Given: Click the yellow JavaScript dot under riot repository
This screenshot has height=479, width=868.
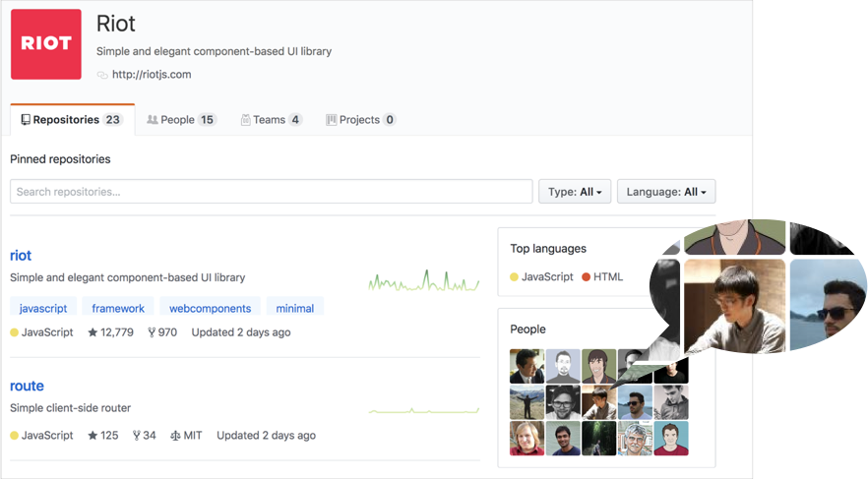Looking at the screenshot, I should click(x=15, y=332).
